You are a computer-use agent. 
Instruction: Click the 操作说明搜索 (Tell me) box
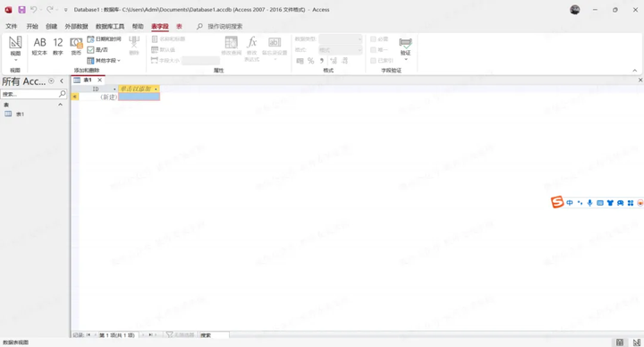225,26
